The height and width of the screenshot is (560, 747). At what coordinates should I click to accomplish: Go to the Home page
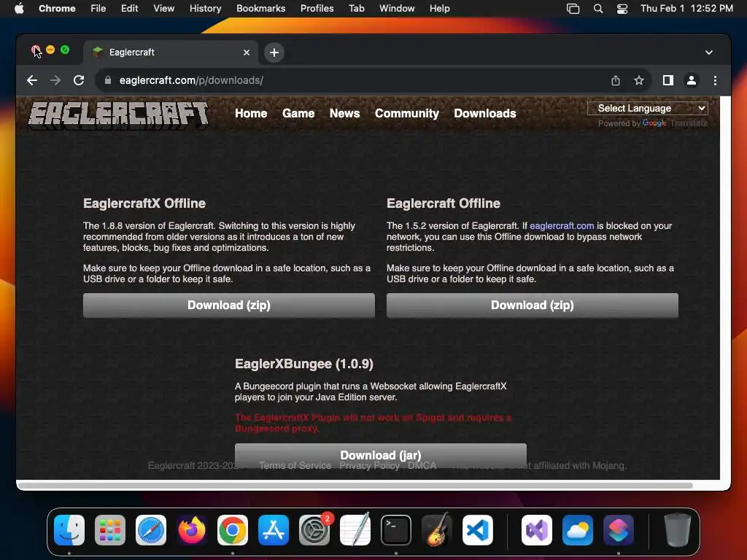click(251, 113)
